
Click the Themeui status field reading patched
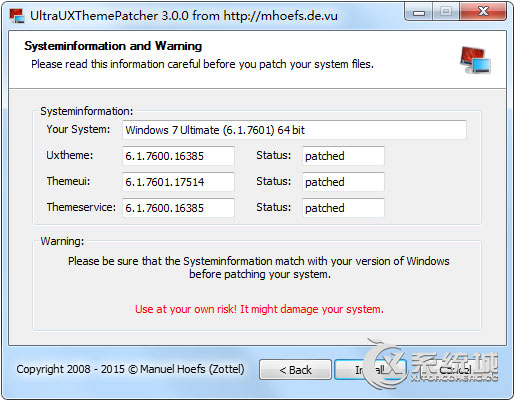tap(343, 182)
